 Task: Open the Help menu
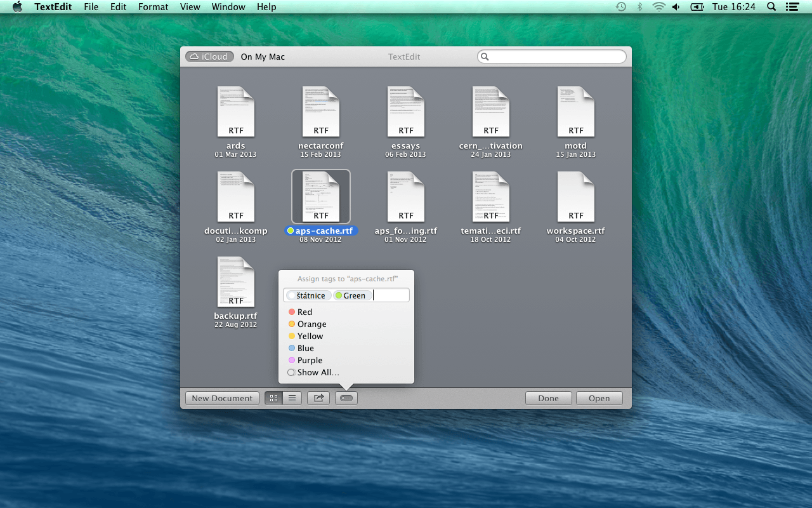pos(266,7)
